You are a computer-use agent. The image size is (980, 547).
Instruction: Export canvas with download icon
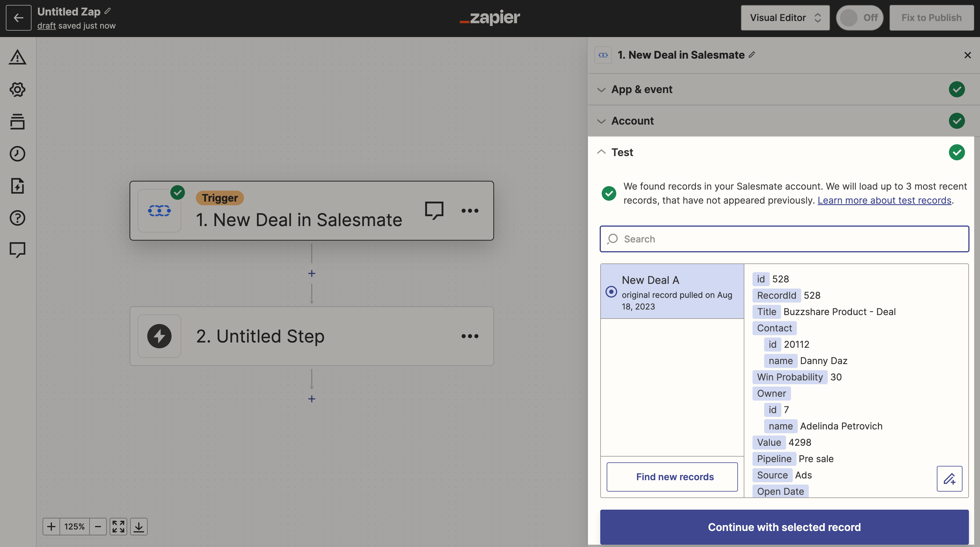pos(139,527)
